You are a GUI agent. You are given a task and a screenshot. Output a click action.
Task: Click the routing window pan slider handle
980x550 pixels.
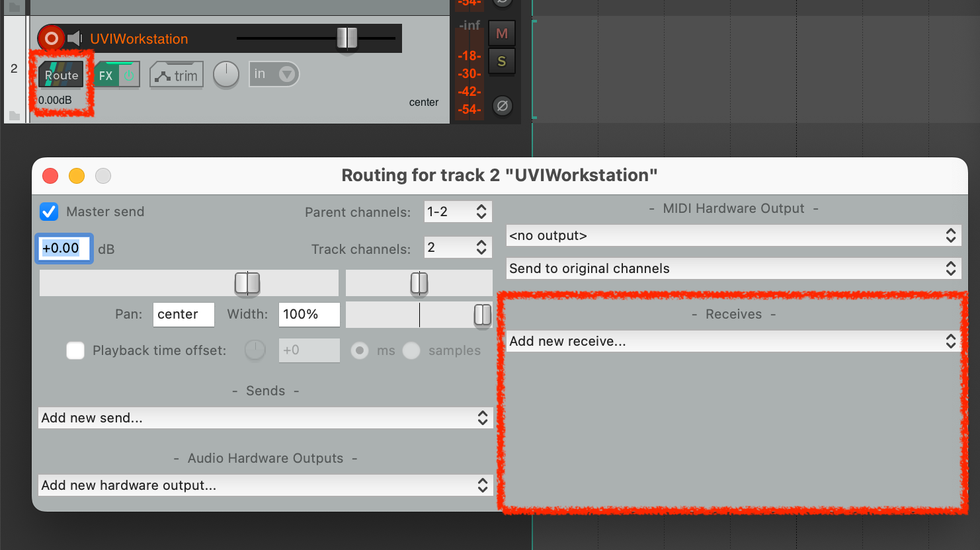point(419,283)
